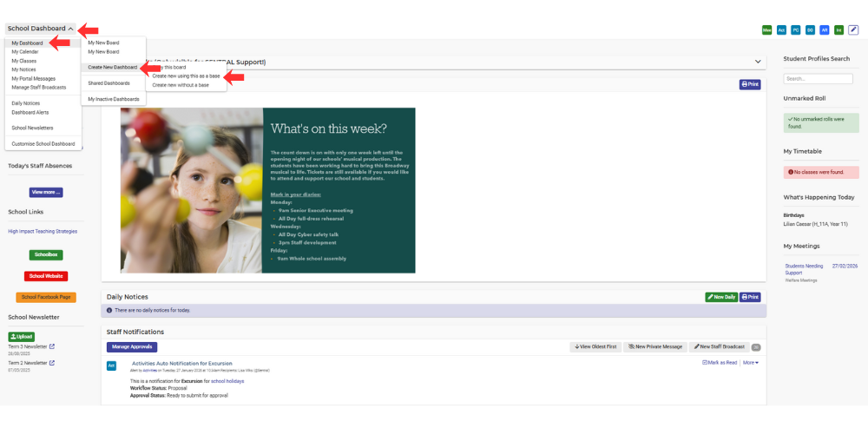This screenshot has height=428, width=868.
Task: Open the Act shortcut icon in header
Action: click(781, 30)
